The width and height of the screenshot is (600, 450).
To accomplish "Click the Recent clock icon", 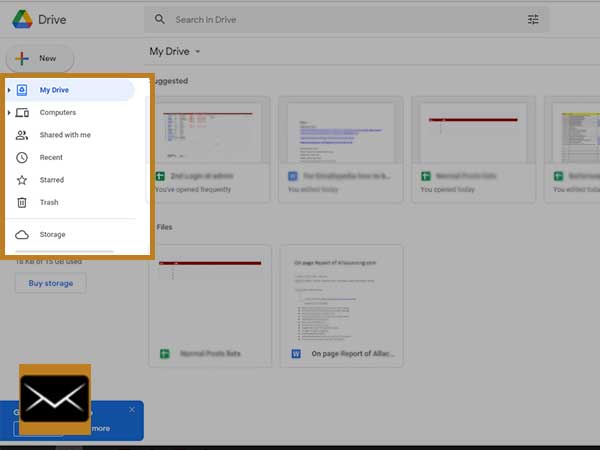I will click(22, 157).
